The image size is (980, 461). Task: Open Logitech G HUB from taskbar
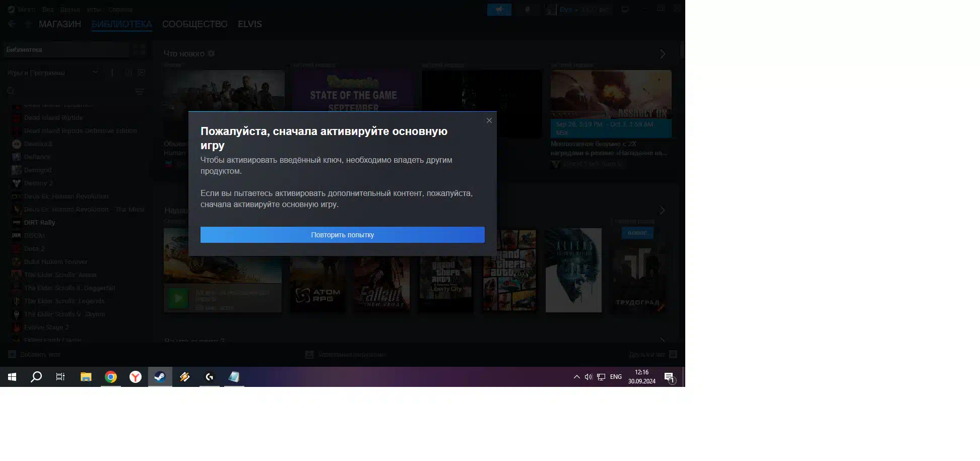(210, 377)
